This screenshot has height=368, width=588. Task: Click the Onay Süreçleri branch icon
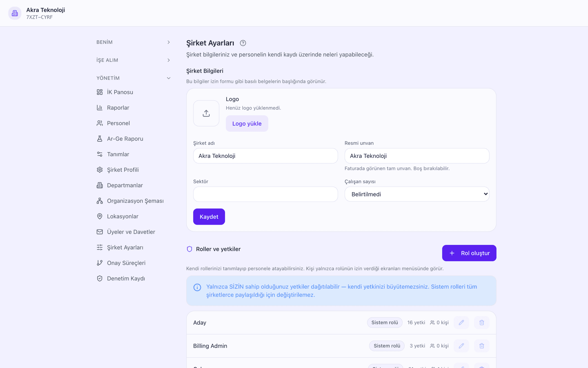click(100, 263)
